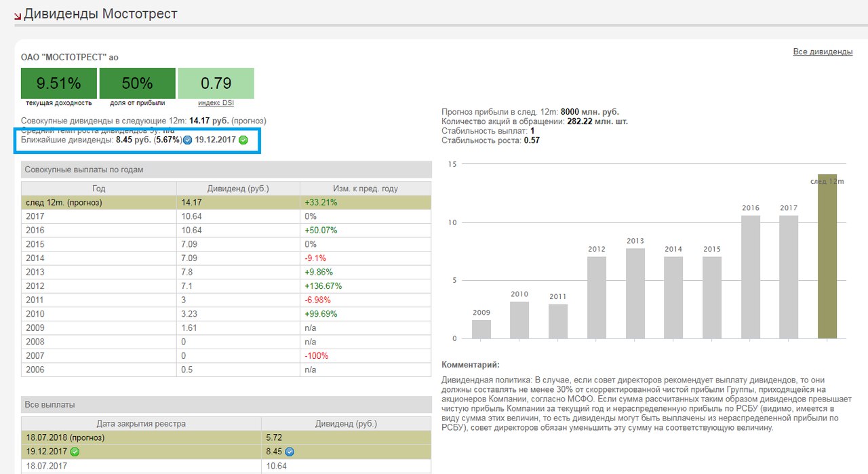Click the blue badge icon next to 5.67%
Screen dimensions: 868x474
[187, 140]
